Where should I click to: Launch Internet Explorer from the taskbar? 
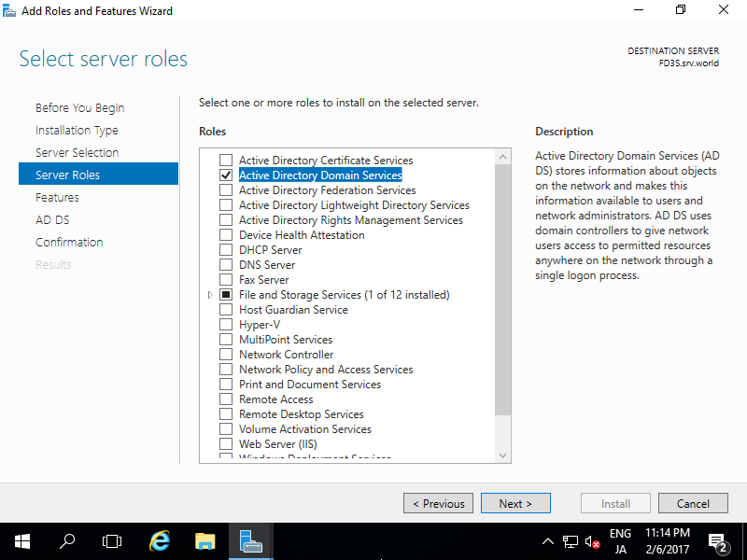pyautogui.click(x=159, y=541)
